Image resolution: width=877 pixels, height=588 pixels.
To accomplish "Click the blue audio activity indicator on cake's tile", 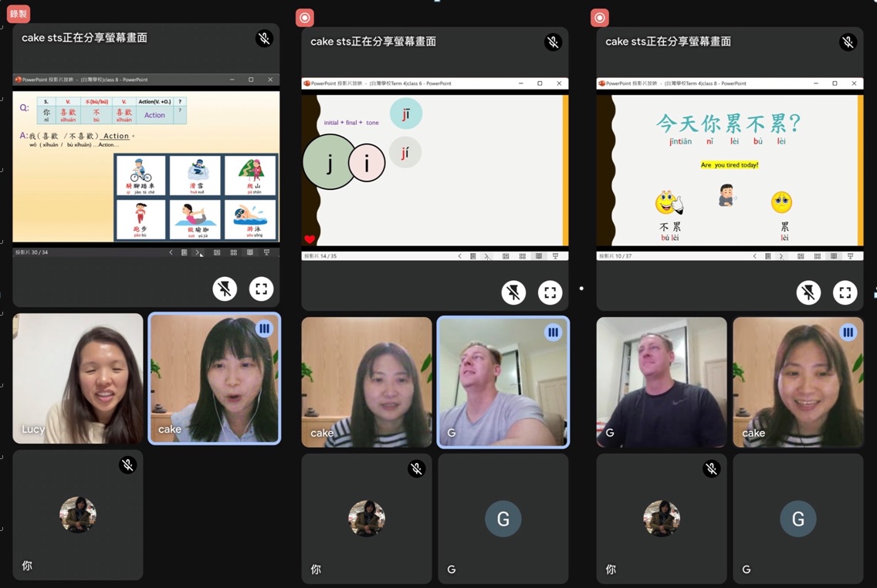I will tap(264, 329).
